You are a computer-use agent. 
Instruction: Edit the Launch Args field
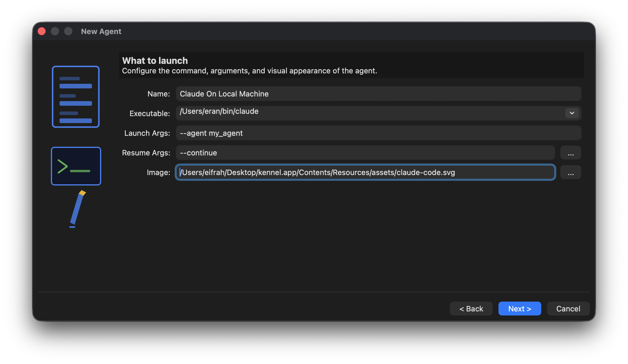(x=378, y=133)
